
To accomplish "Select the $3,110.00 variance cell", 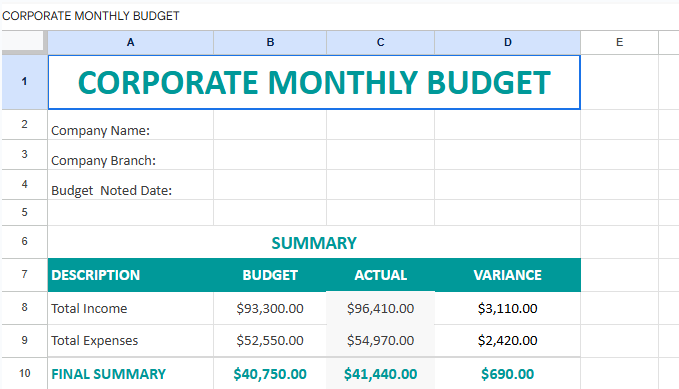I will click(508, 308).
